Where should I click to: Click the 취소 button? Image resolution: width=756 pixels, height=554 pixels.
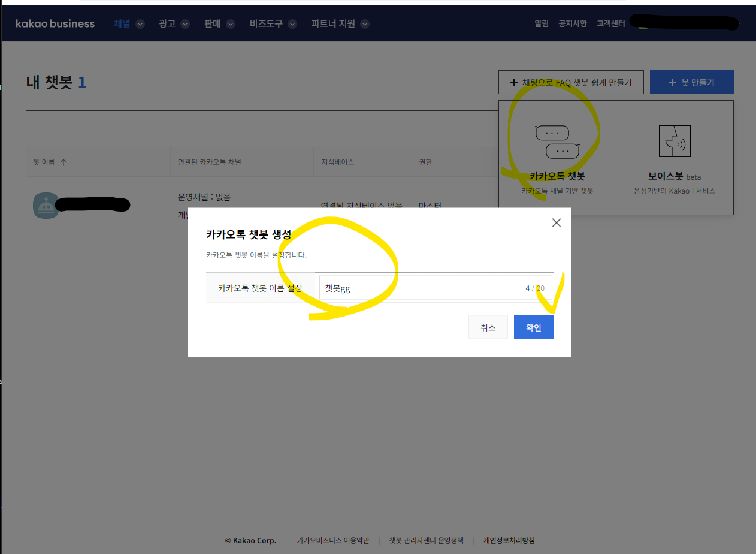pos(488,327)
